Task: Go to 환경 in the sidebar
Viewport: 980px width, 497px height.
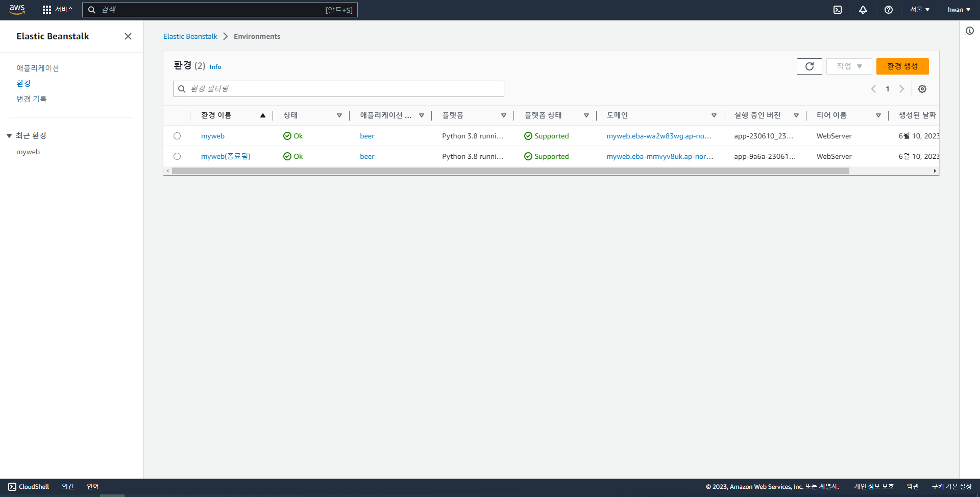Action: (23, 83)
